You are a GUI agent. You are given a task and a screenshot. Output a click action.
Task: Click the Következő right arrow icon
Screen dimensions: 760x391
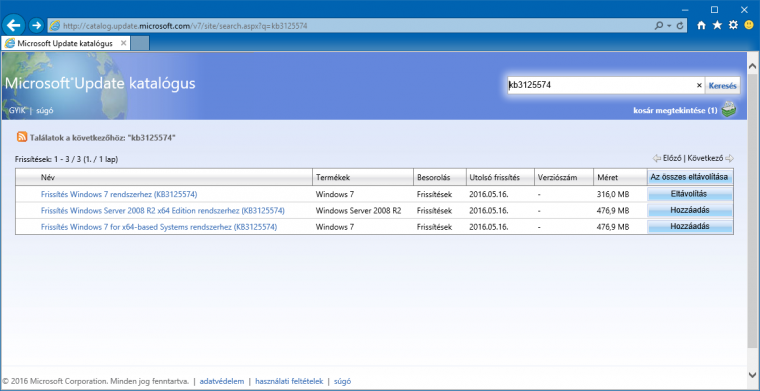(x=729, y=158)
